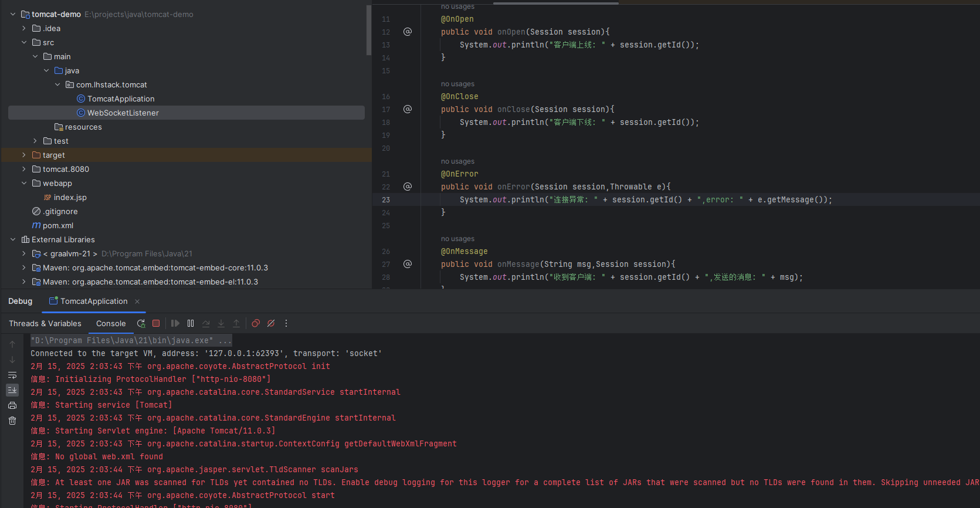Expand the tomcat.8080 folder
The height and width of the screenshot is (508, 980).
24,169
